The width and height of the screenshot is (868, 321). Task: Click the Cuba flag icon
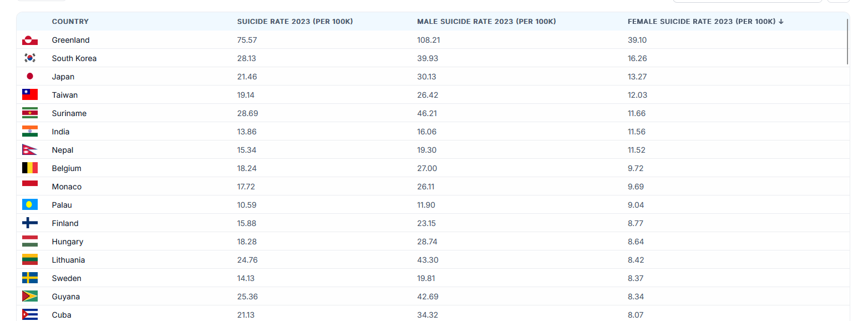30,315
